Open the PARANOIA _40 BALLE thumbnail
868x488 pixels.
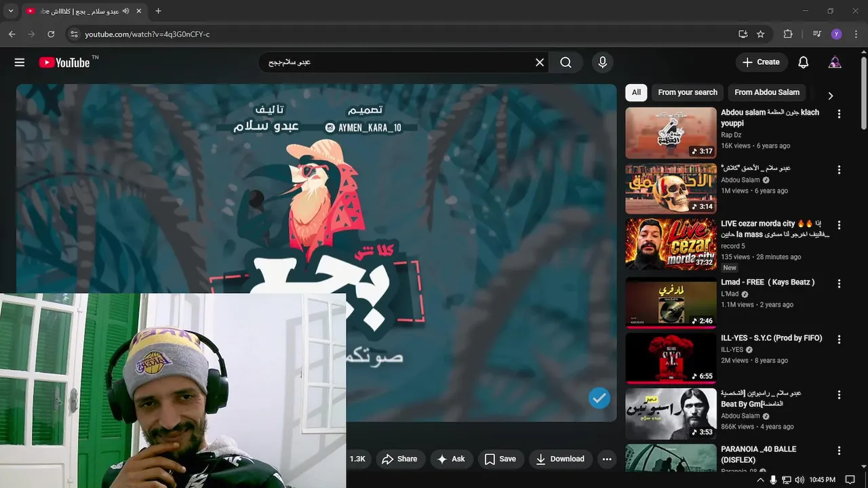pos(671,457)
